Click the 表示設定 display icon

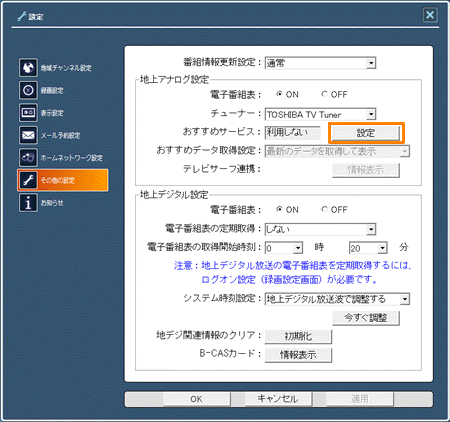28,113
